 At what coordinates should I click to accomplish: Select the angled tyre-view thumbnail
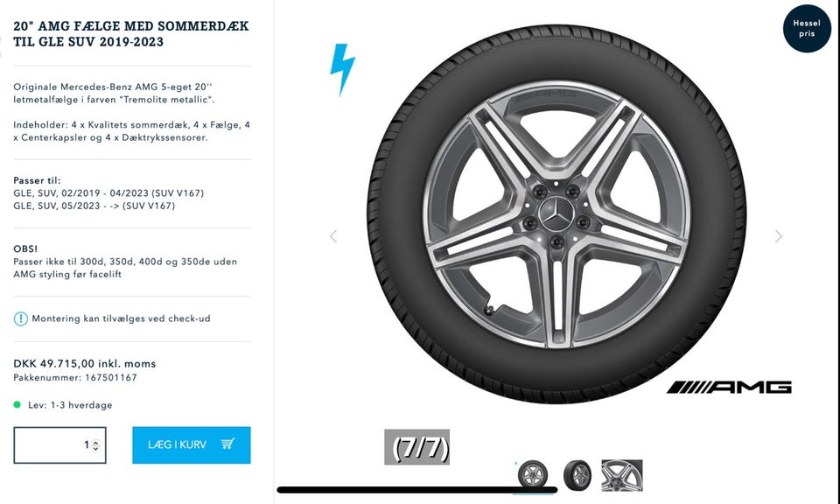tap(577, 475)
